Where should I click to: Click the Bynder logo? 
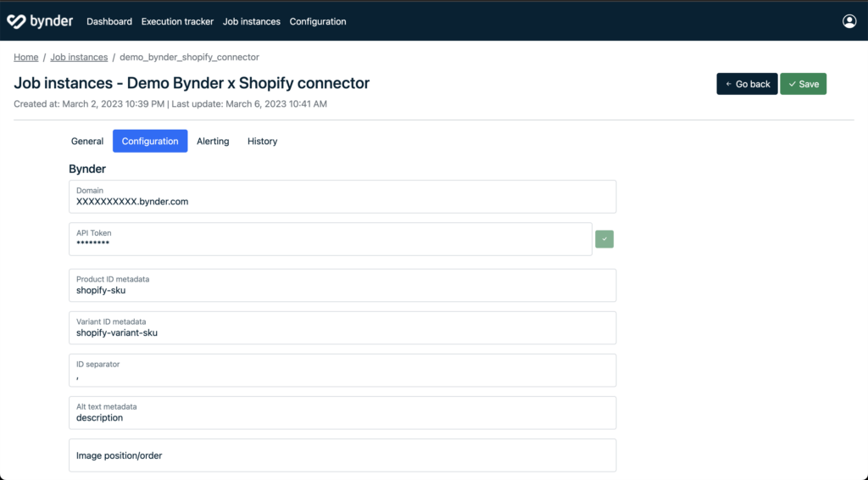coord(40,21)
